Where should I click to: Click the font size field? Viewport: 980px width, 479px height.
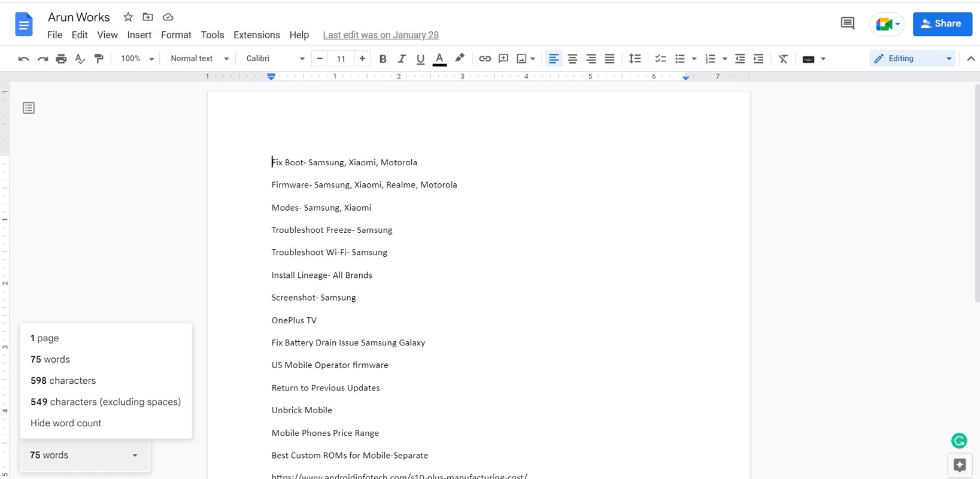pos(341,59)
